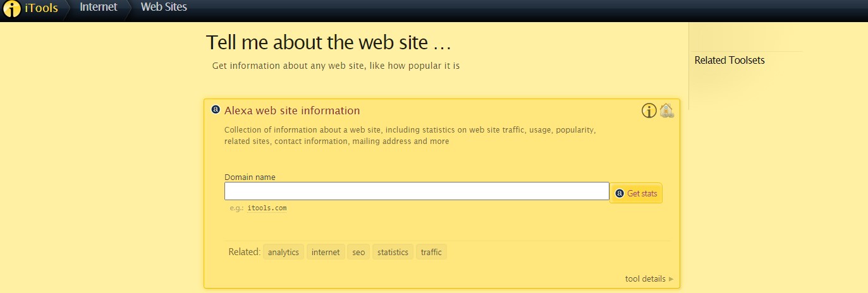Click the itools.com example link

[x=267, y=208]
